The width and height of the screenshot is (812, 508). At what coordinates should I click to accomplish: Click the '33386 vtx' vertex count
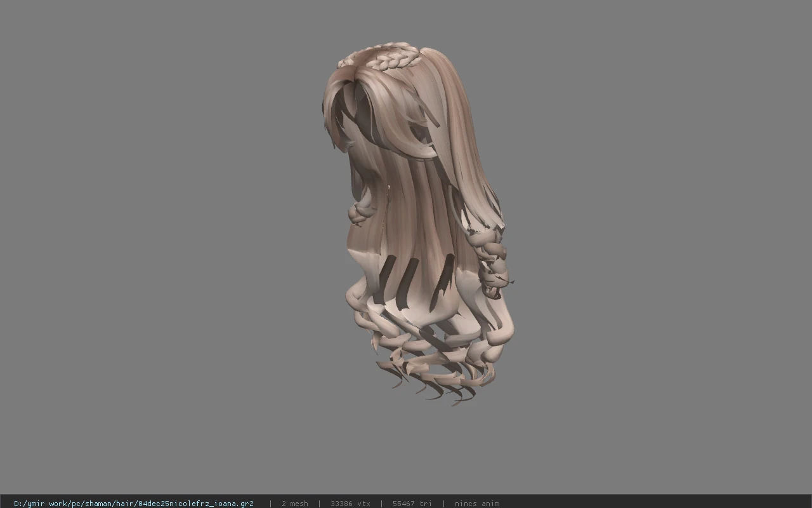(x=350, y=504)
